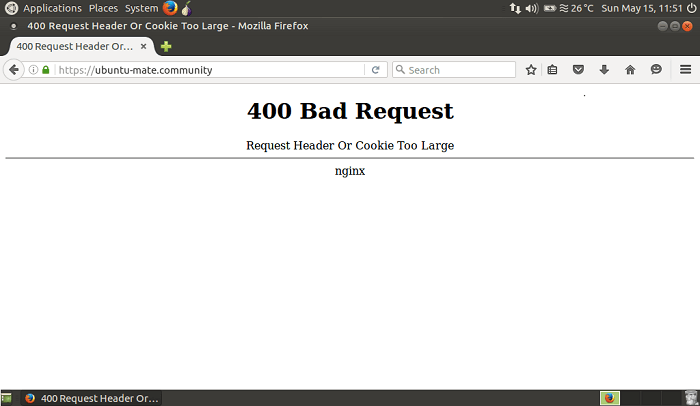Click the magnifier icon in the search box
This screenshot has width=700, height=406.
coord(400,70)
